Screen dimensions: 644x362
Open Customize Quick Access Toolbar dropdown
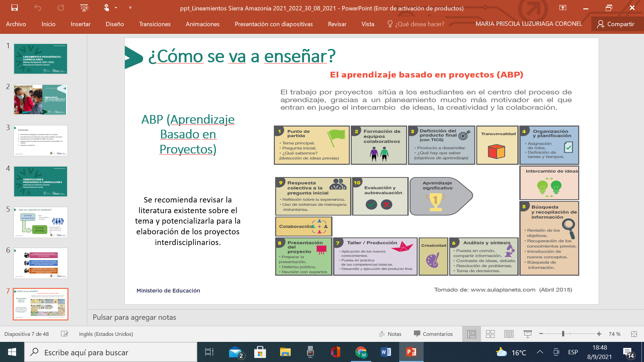tap(130, 8)
